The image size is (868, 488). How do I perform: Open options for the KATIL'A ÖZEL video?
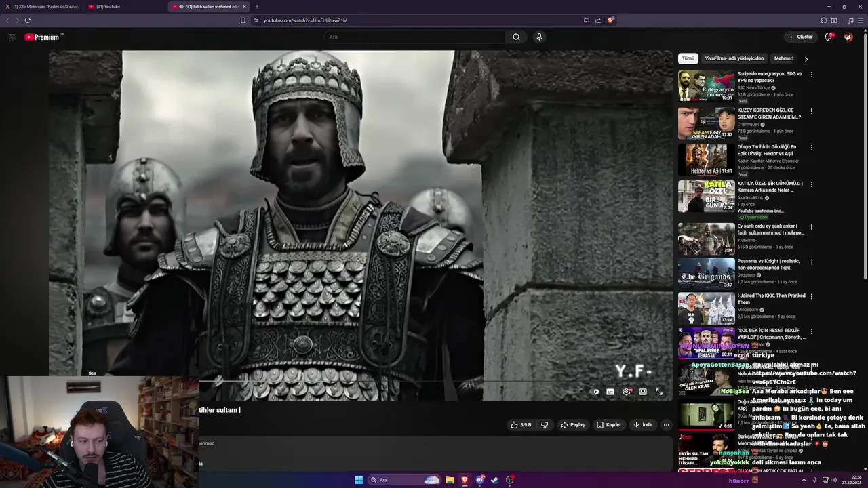(811, 184)
